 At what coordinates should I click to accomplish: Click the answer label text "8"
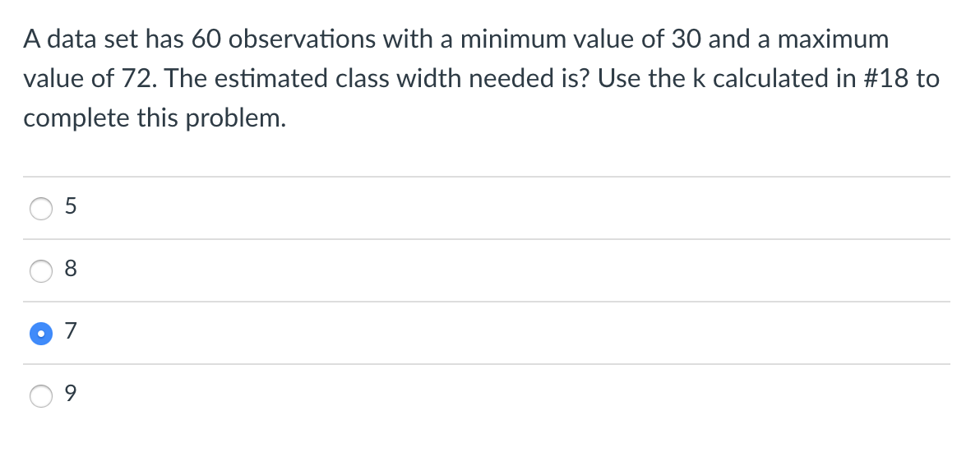click(x=71, y=268)
